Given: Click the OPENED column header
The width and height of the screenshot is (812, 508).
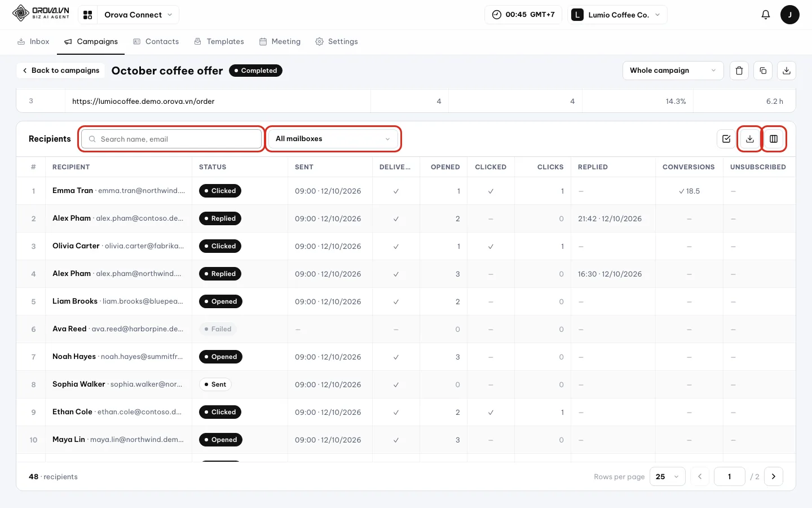Looking at the screenshot, I should (445, 167).
